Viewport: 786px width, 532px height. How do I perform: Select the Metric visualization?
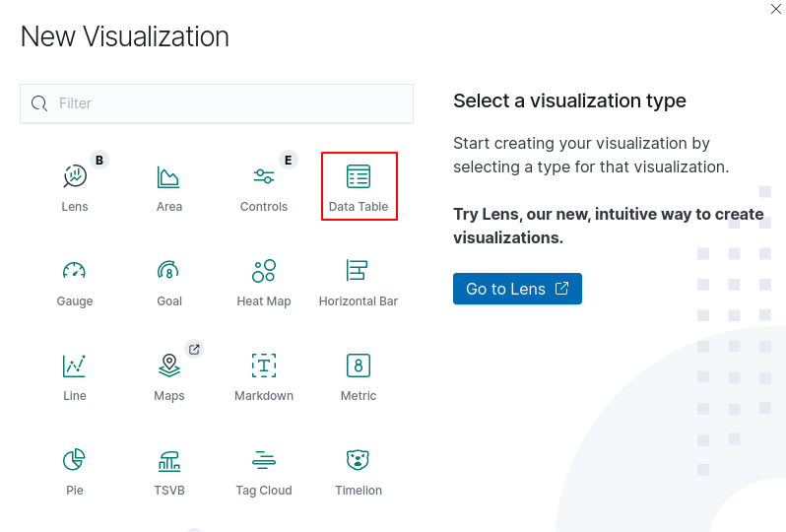[x=359, y=376]
